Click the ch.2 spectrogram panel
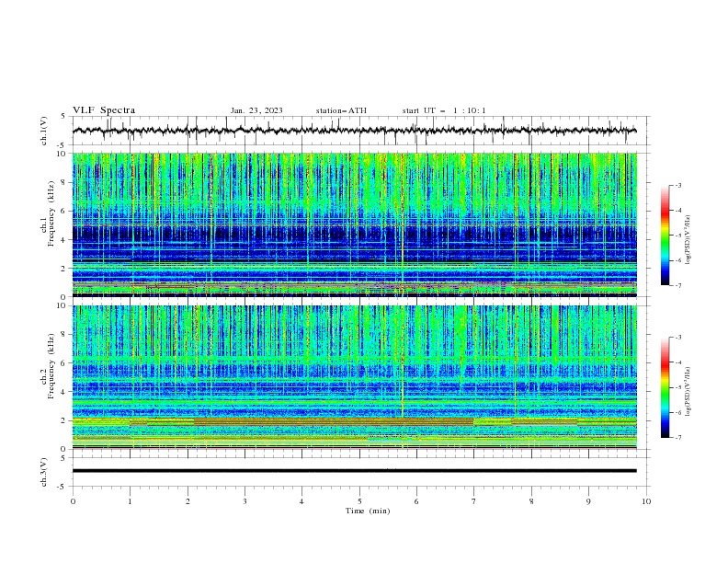Screen dimensions: 728x563 click(x=354, y=377)
